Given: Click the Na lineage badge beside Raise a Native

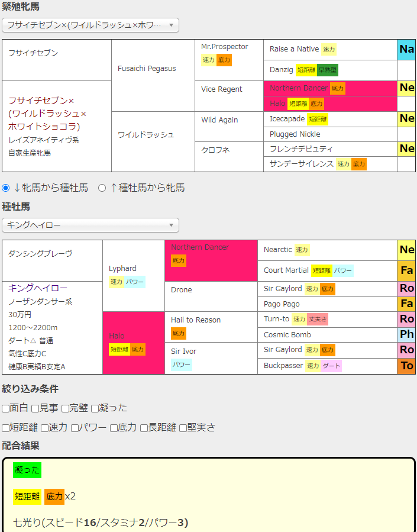Looking at the screenshot, I should point(406,50).
